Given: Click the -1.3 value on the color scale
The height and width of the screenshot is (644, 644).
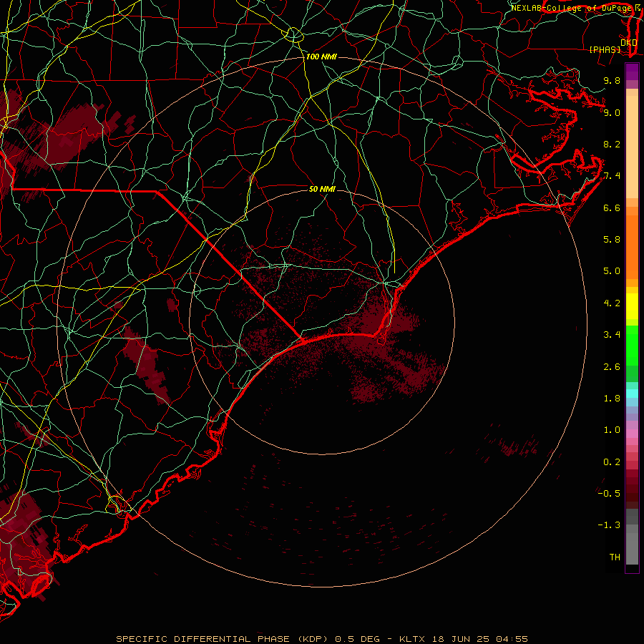Looking at the screenshot, I should click(609, 525).
